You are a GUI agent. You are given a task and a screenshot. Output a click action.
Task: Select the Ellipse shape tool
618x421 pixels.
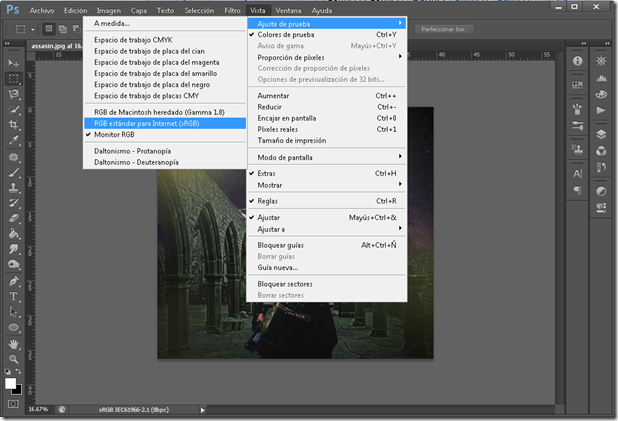click(14, 327)
